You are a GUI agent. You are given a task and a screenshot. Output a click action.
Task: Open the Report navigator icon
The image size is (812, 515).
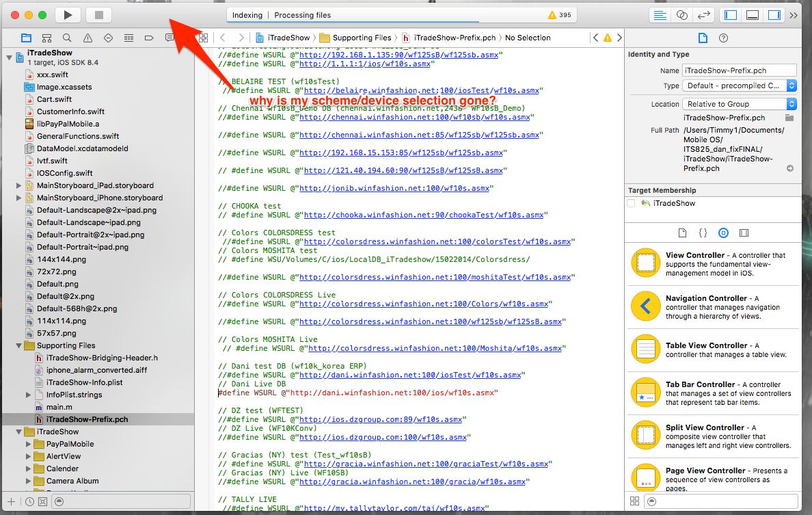(170, 38)
